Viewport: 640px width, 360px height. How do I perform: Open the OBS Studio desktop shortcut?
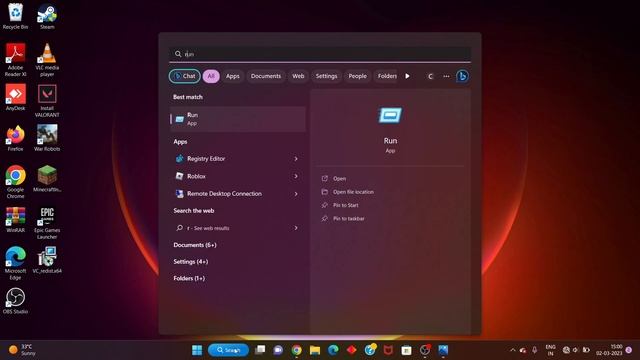pos(15,301)
